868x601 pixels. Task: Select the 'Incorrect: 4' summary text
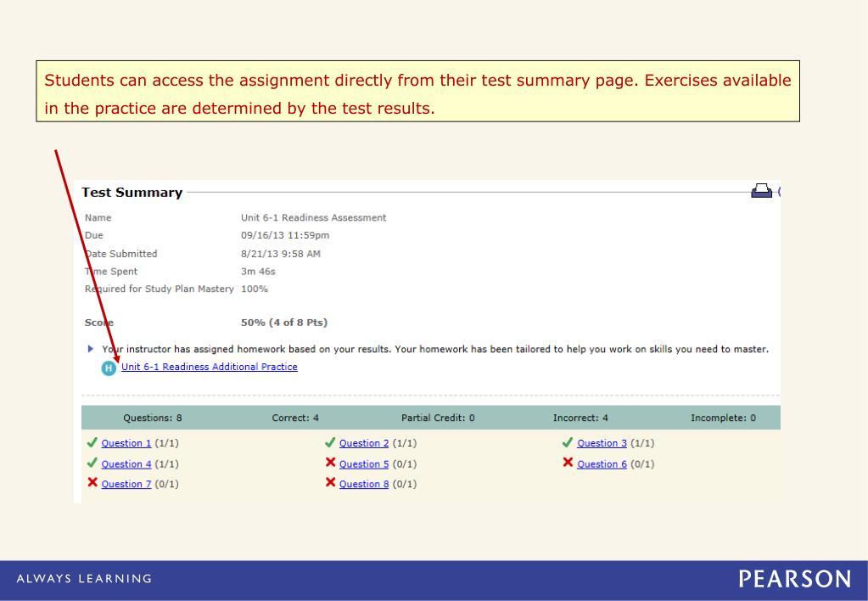point(580,418)
